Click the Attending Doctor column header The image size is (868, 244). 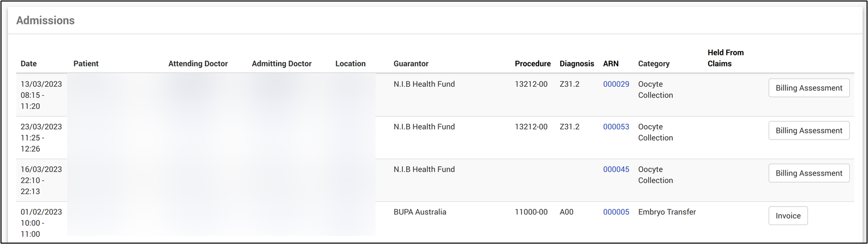[198, 64]
